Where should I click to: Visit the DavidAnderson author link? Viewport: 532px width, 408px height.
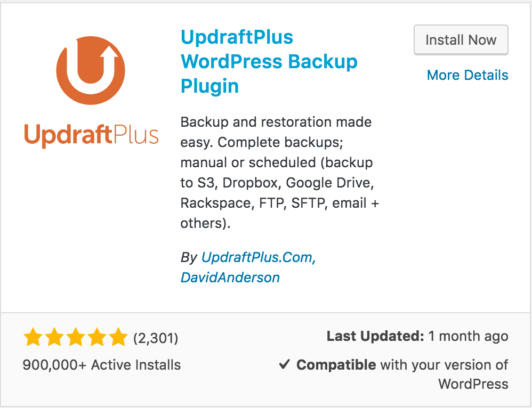point(230,278)
